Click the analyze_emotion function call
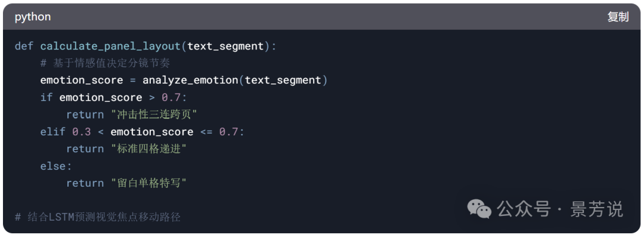Screen dimensions: 644x235 pyautogui.click(x=190, y=80)
